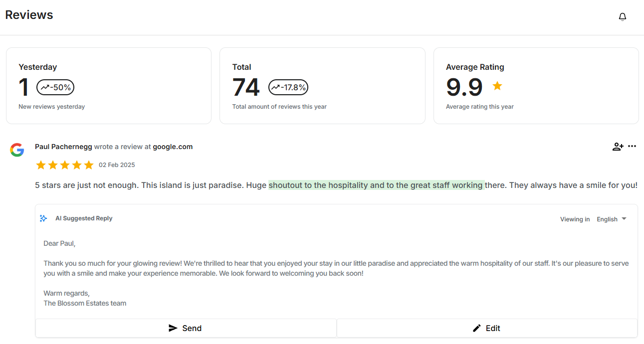This screenshot has height=344, width=644.
Task: Click the five-star rating of the review
Action: pos(64,165)
